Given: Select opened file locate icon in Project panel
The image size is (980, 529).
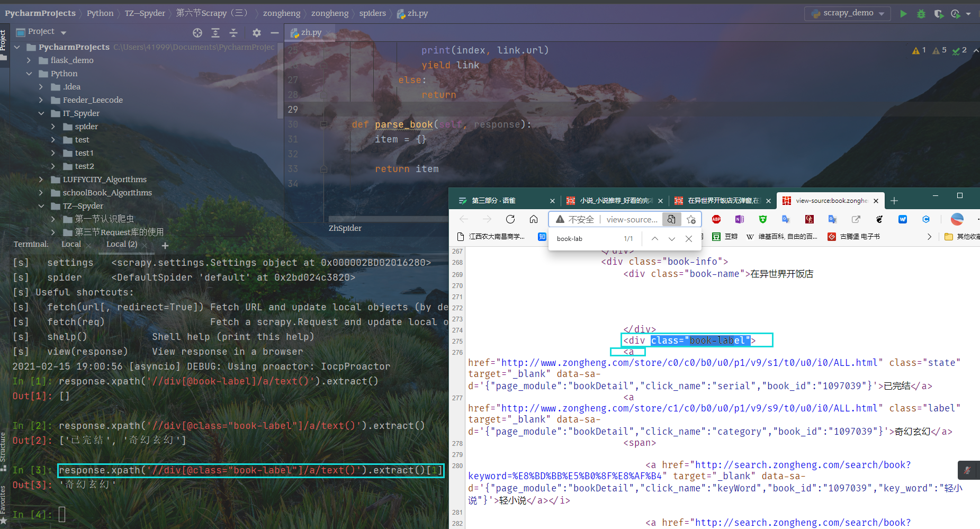Looking at the screenshot, I should point(197,33).
